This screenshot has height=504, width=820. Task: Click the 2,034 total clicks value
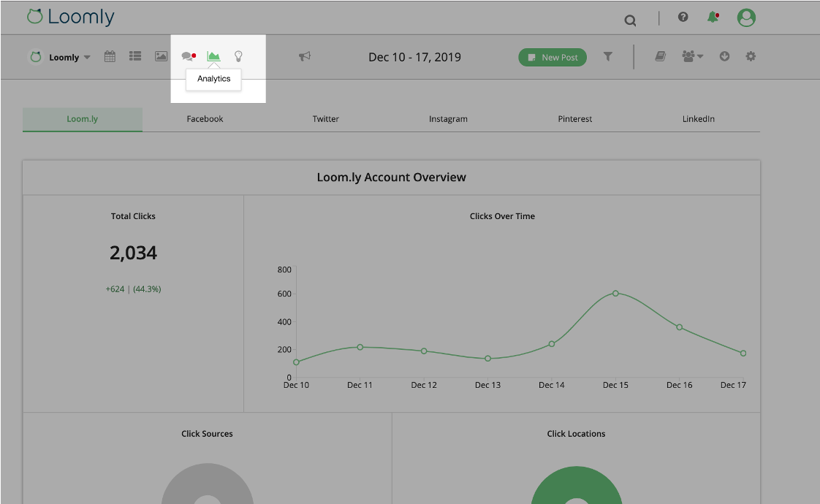tap(133, 253)
